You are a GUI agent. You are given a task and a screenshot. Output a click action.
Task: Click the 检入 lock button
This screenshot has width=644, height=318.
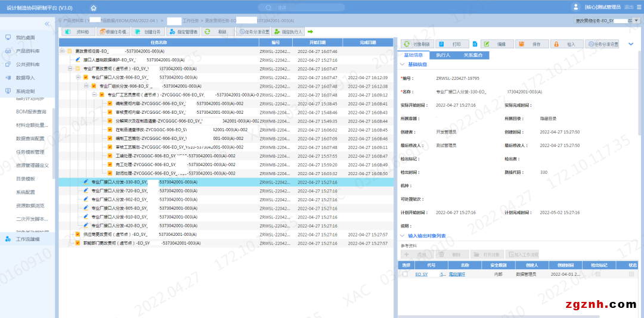[566, 44]
